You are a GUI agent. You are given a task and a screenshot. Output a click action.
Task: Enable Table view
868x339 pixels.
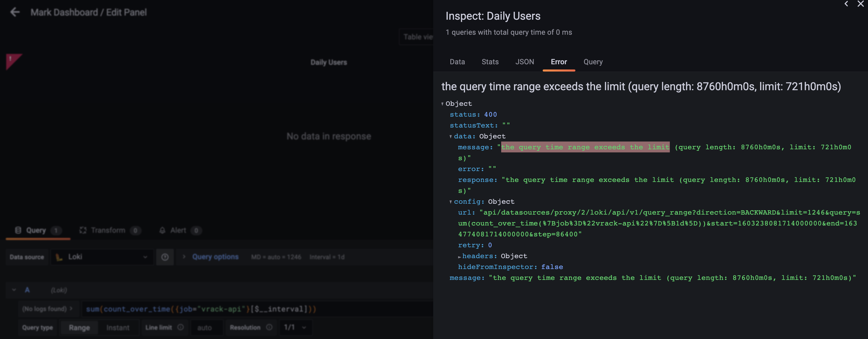pyautogui.click(x=418, y=37)
